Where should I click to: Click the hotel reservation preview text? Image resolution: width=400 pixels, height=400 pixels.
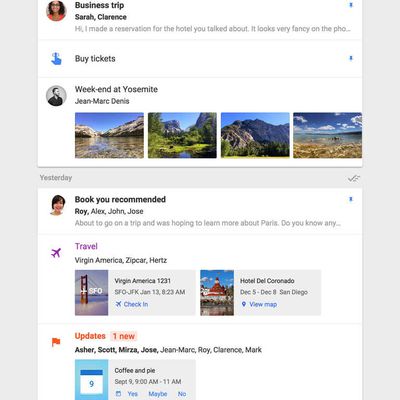pos(213,29)
